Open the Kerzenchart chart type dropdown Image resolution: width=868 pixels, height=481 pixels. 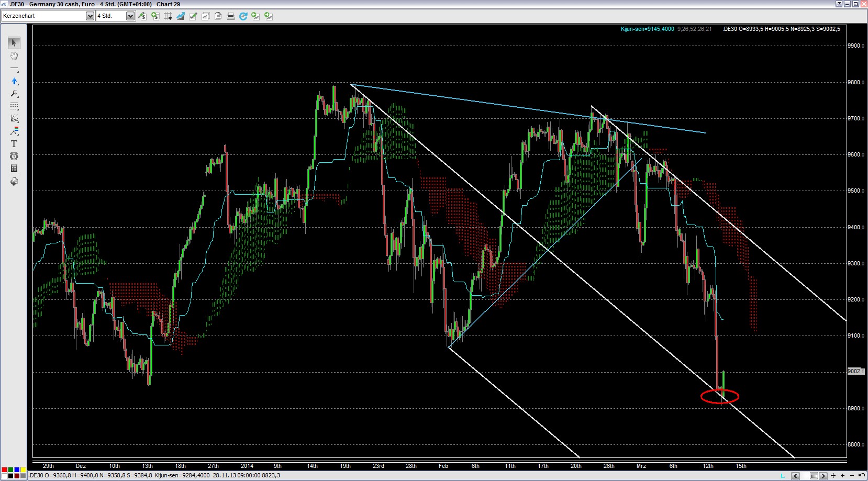[90, 16]
